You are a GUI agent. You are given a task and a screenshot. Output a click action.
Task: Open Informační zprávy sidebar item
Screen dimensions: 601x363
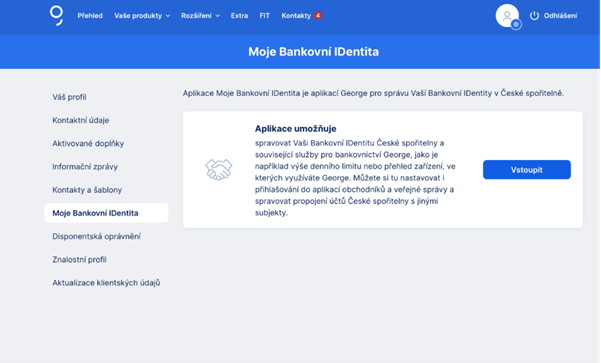(85, 167)
